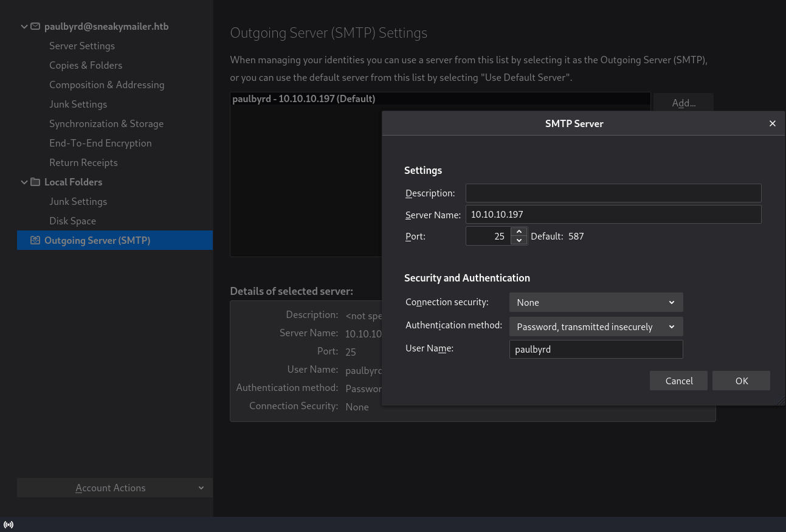This screenshot has width=786, height=532.
Task: Click into the Description text field
Action: [613, 193]
